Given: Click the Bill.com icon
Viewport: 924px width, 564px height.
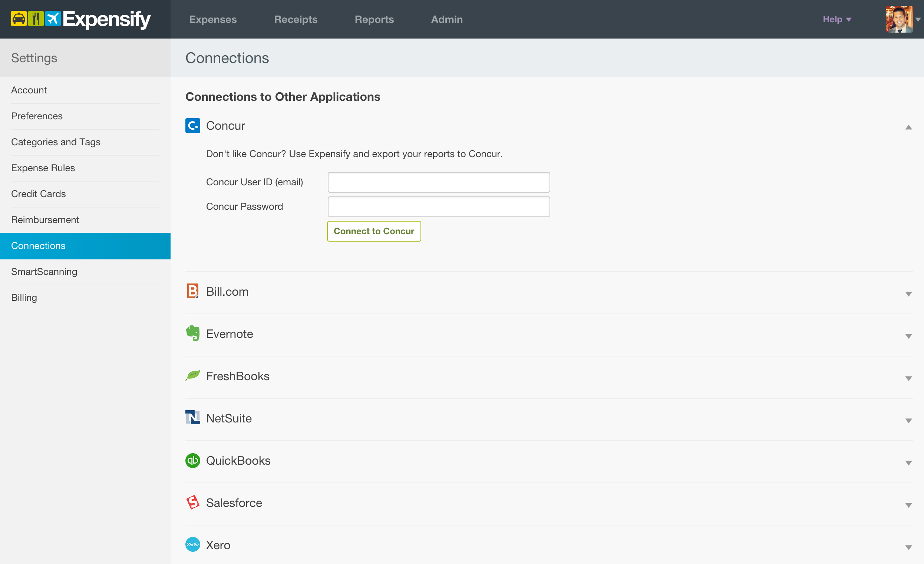Looking at the screenshot, I should pyautogui.click(x=192, y=291).
